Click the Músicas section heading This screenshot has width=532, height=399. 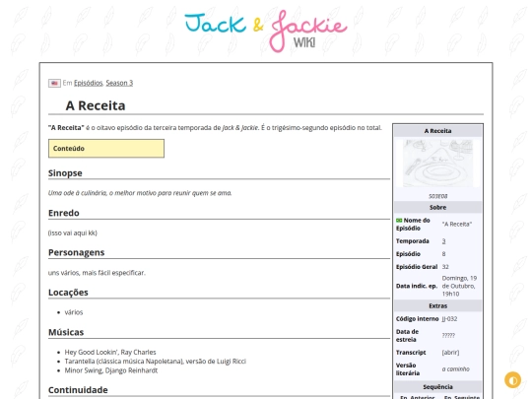tap(66, 332)
